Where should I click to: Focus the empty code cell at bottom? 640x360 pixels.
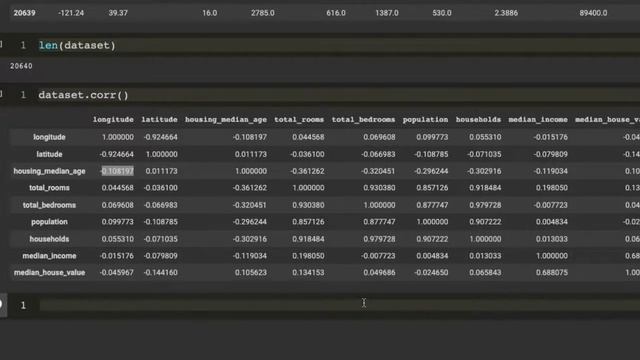click(x=339, y=305)
